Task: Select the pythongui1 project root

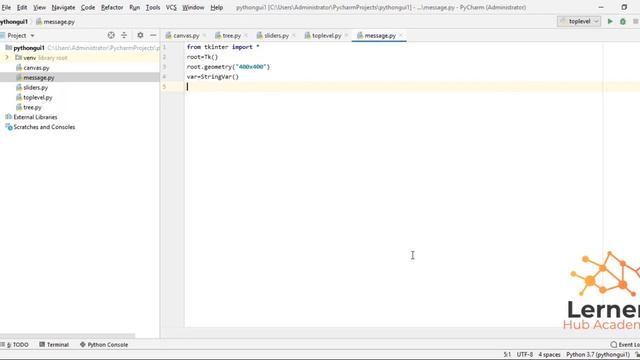Action: coord(29,48)
